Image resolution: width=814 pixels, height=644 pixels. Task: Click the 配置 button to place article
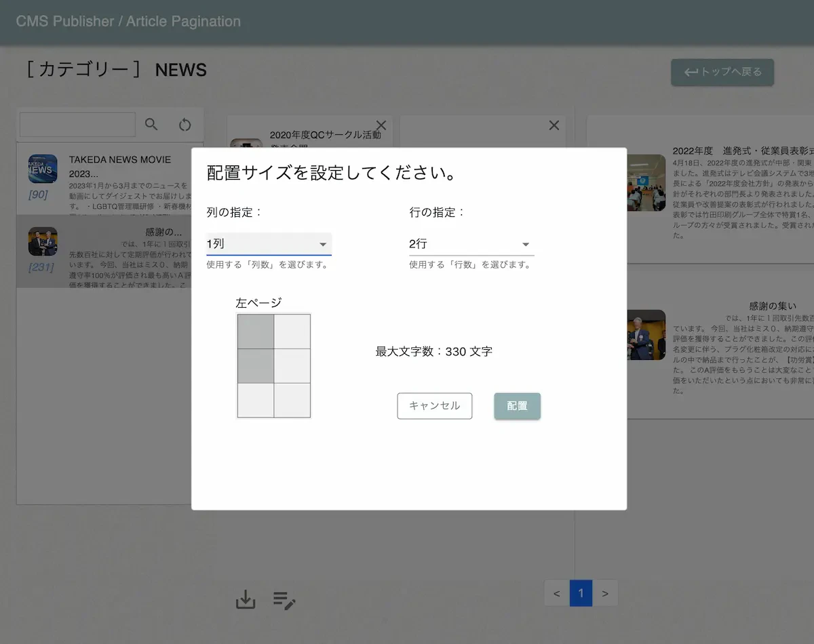[x=517, y=406]
